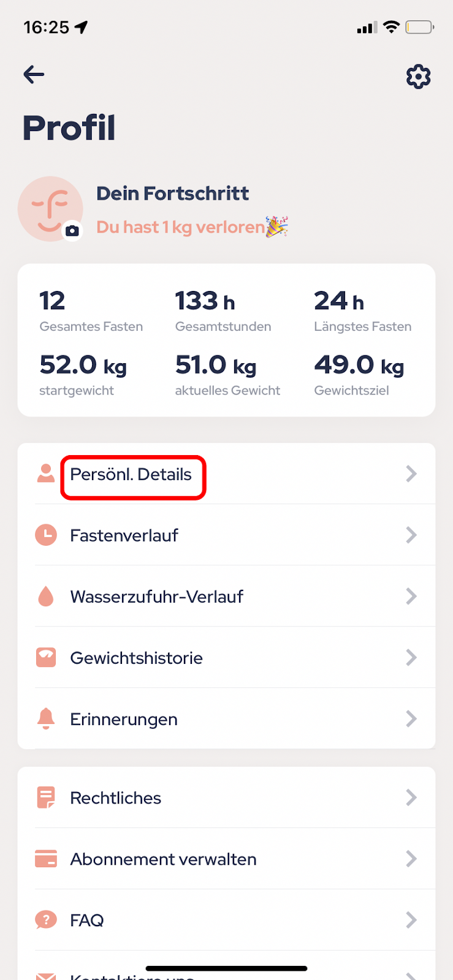Tap the back arrow icon
Image resolution: width=453 pixels, height=980 pixels.
click(34, 75)
